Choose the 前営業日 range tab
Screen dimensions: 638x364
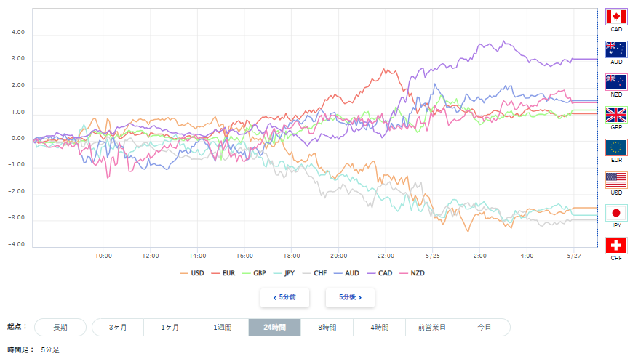click(431, 328)
